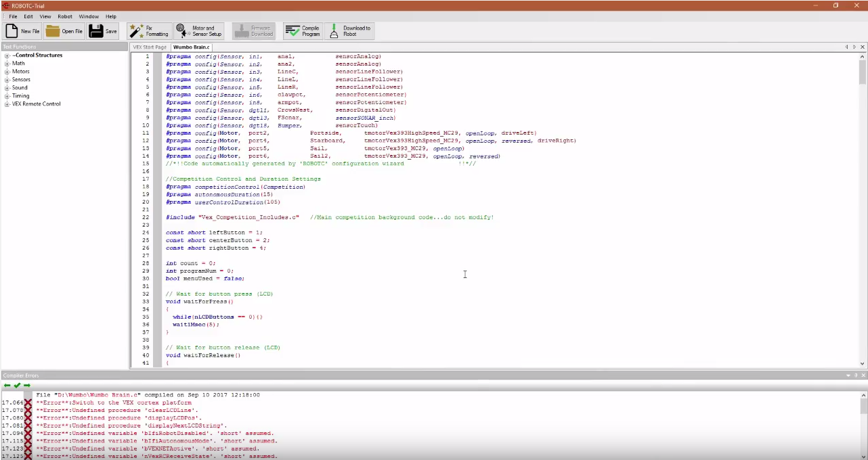Click the editor vertical scrollbar thumb
Image resolution: width=868 pixels, height=460 pixels.
pyautogui.click(x=863, y=71)
